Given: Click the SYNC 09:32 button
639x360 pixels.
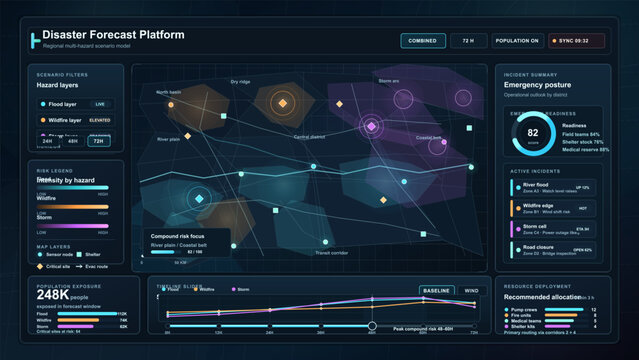Looking at the screenshot, I should [x=576, y=41].
